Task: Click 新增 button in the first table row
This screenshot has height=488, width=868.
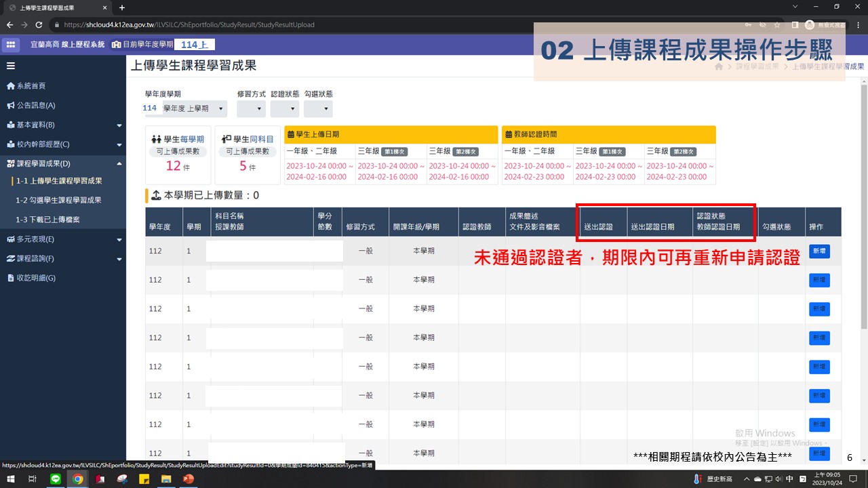Action: coord(819,251)
